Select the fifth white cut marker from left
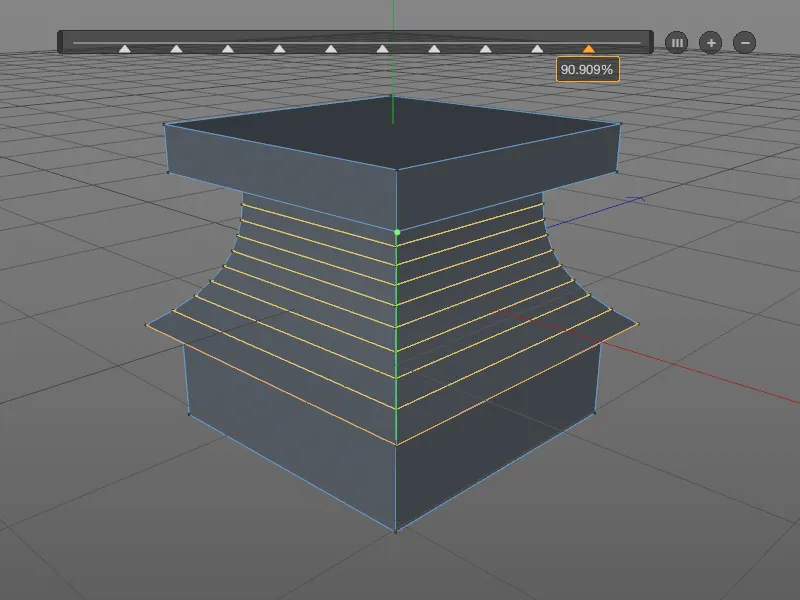 pos(331,48)
